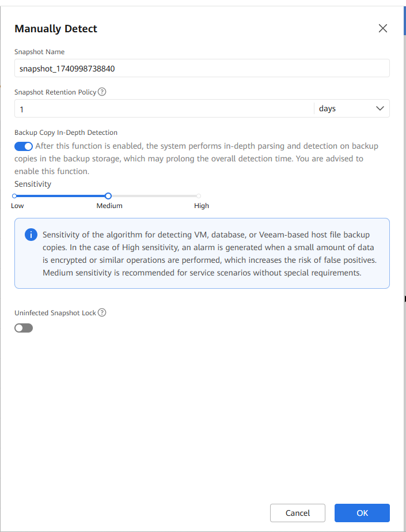Set sensitivity slider to the Low point

pos(14,196)
